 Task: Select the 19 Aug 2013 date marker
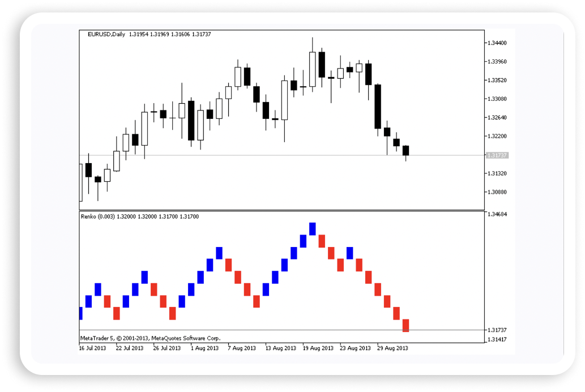318,348
